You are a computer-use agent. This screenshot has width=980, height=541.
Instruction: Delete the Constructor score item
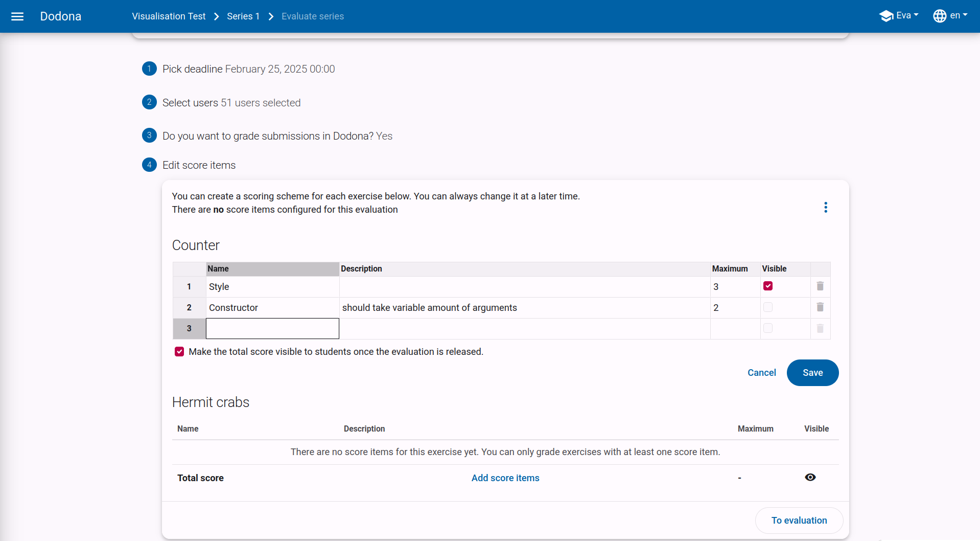click(x=820, y=307)
